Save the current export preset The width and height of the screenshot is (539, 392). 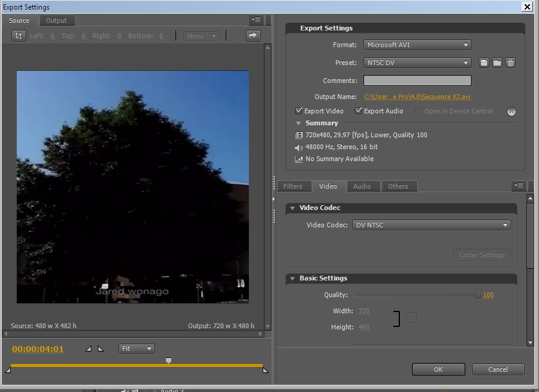point(483,62)
